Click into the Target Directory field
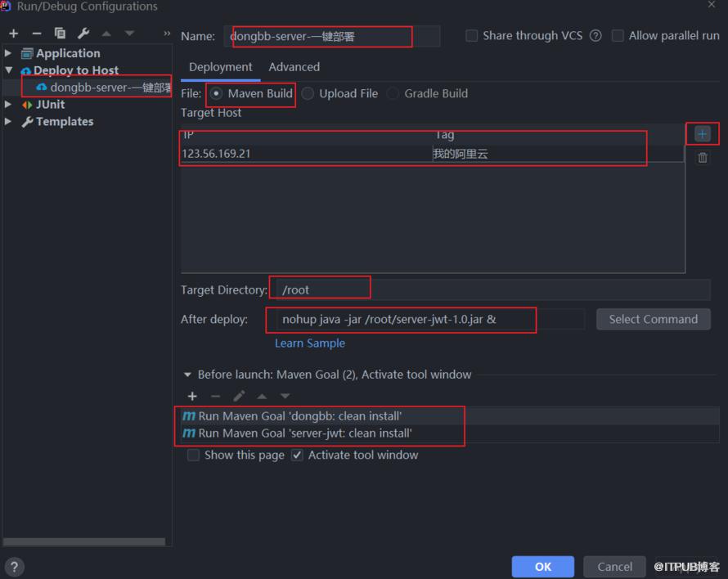This screenshot has width=728, height=579. click(492, 289)
